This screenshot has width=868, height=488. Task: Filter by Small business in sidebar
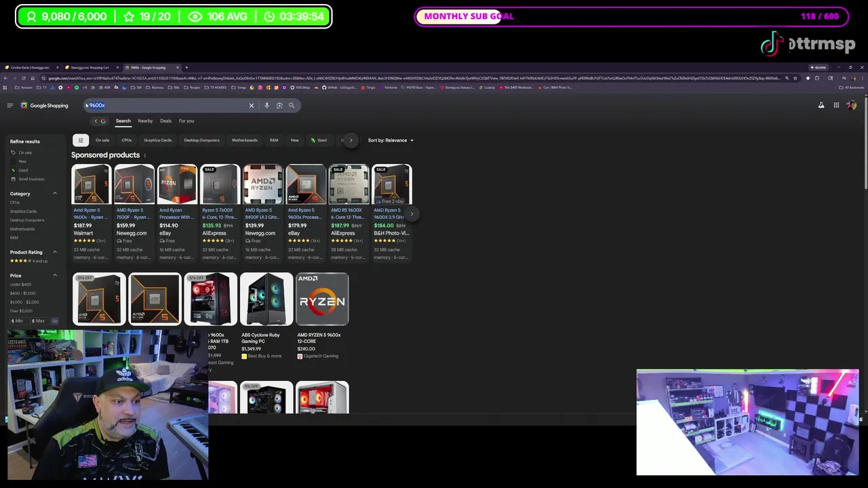[x=28, y=179]
